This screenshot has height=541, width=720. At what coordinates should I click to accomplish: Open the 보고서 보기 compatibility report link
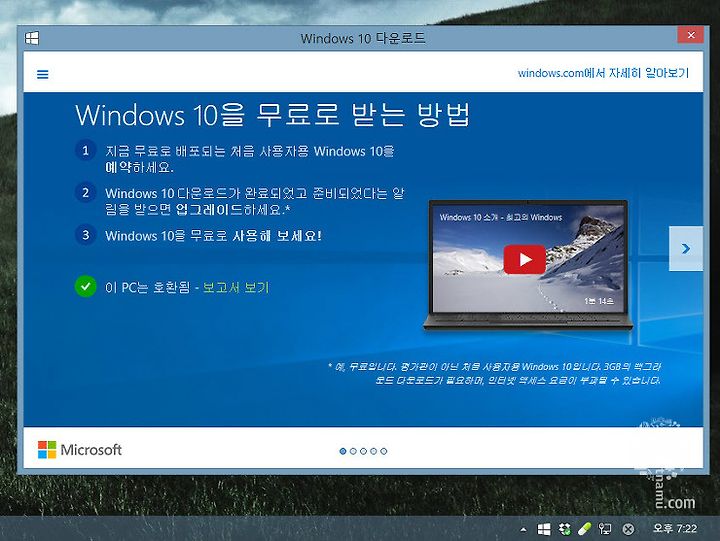point(236,287)
